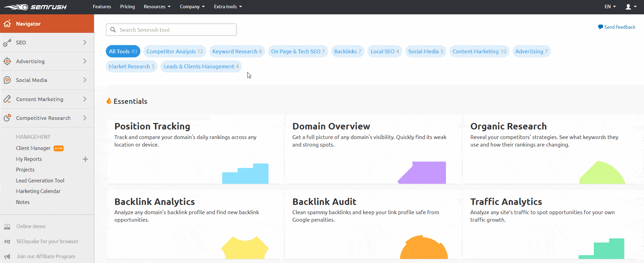Open the Extra tools dropdown
Image resolution: width=644 pixels, height=263 pixels.
228,7
